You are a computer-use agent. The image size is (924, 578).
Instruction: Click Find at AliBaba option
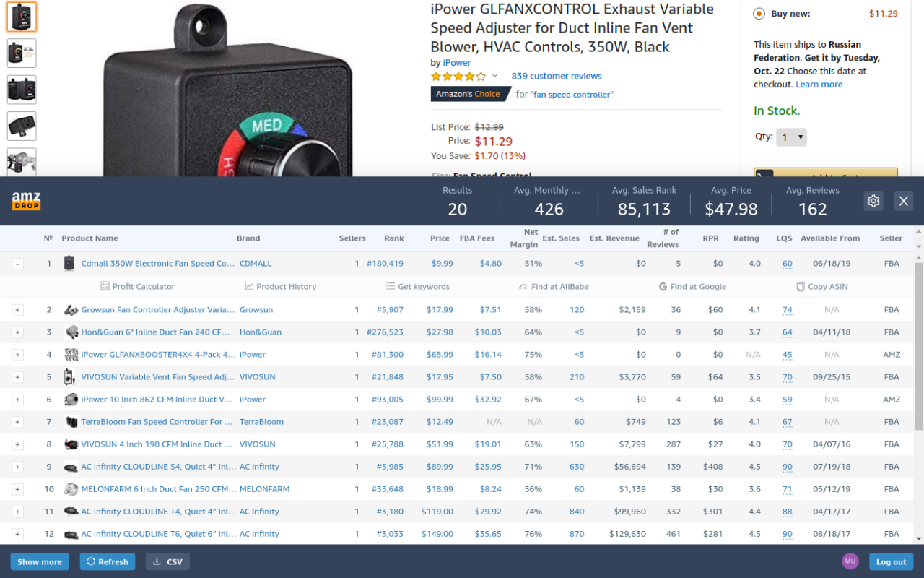click(x=553, y=287)
